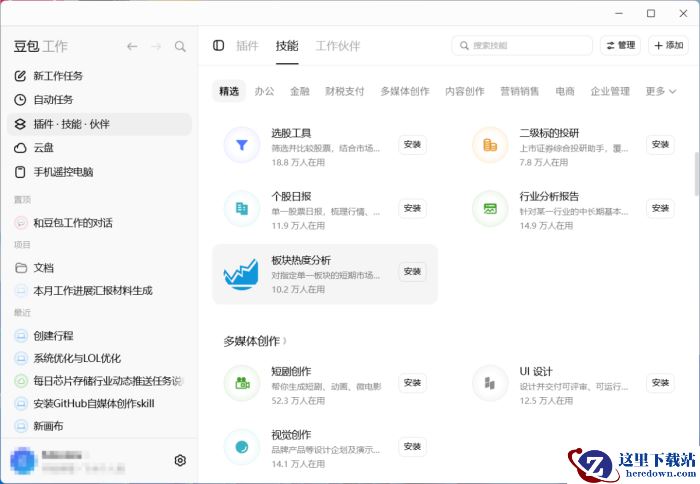Install 短剧创作 skill
700x484 pixels.
click(x=412, y=383)
